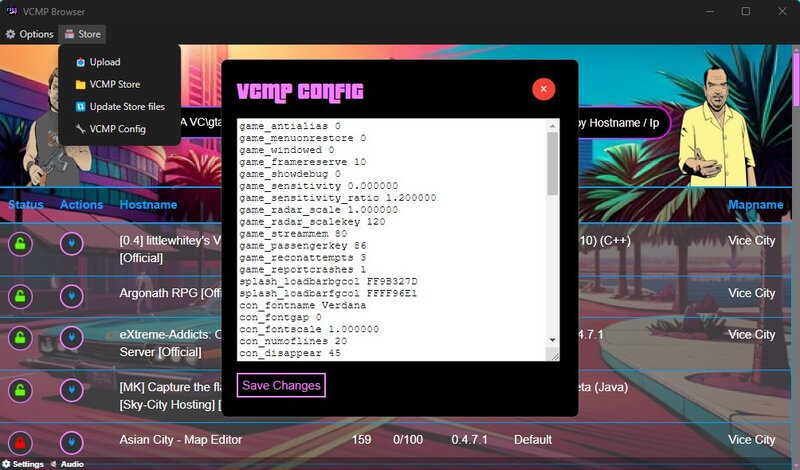Click con_disappear 45 config line
This screenshot has width=800, height=470.
(290, 353)
